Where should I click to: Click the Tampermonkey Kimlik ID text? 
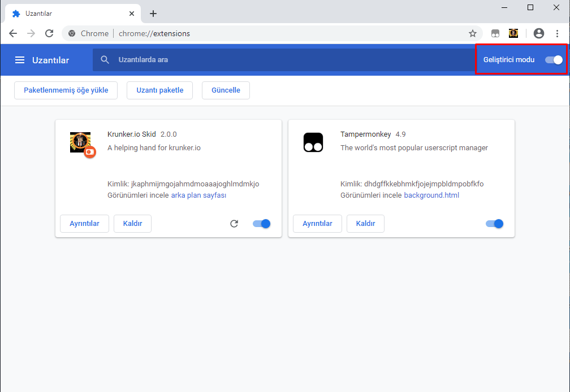tap(412, 184)
